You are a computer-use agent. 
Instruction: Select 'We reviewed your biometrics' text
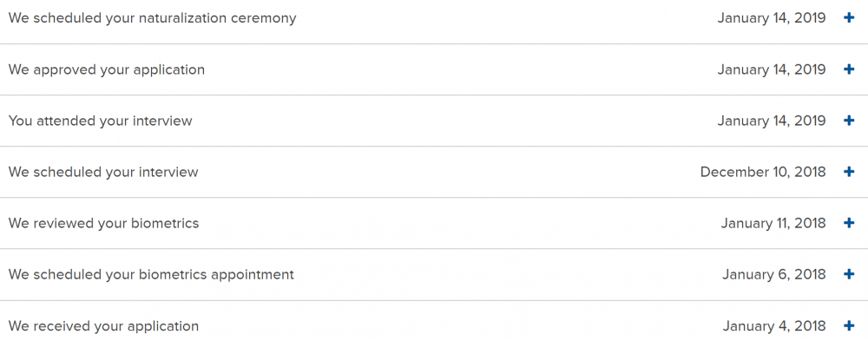click(103, 223)
